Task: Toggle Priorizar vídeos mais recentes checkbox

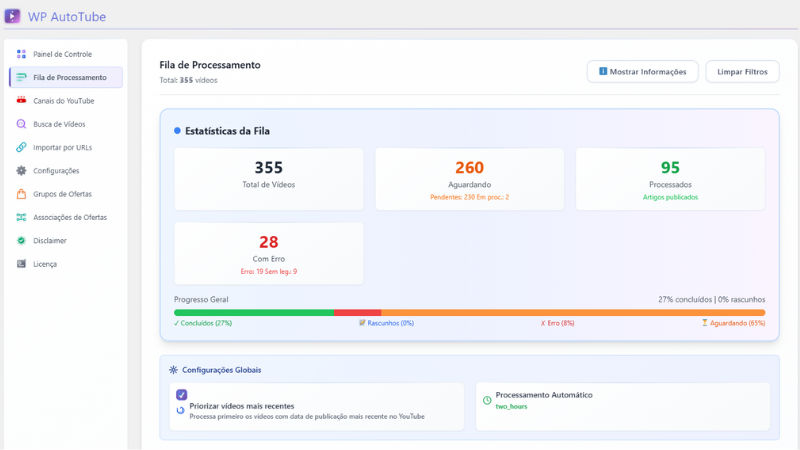Action: (x=182, y=394)
